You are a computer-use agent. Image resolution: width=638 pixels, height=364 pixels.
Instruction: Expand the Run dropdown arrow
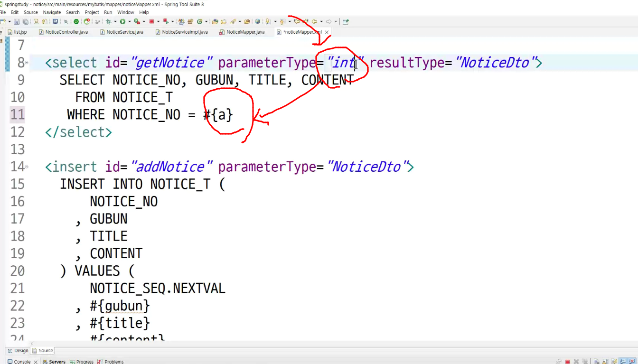click(x=130, y=21)
